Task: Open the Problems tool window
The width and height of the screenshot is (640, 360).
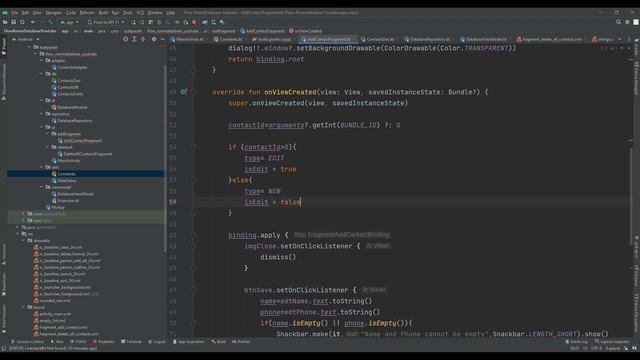Action: (x=104, y=342)
